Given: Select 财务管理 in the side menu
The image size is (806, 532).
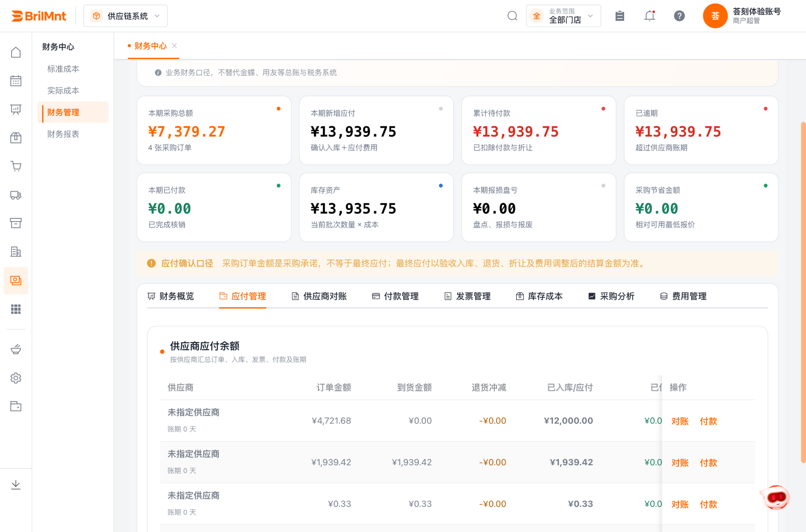Looking at the screenshot, I should click(x=73, y=112).
